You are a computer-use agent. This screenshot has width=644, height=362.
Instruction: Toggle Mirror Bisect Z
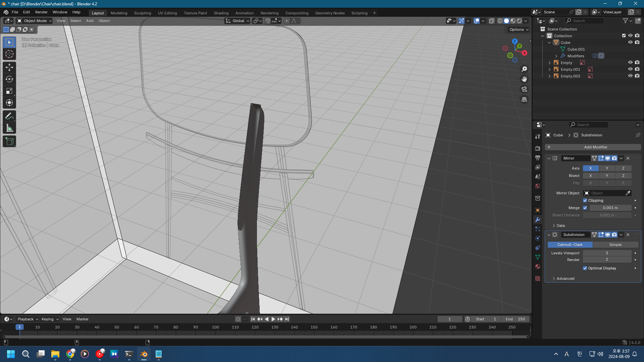pos(623,176)
